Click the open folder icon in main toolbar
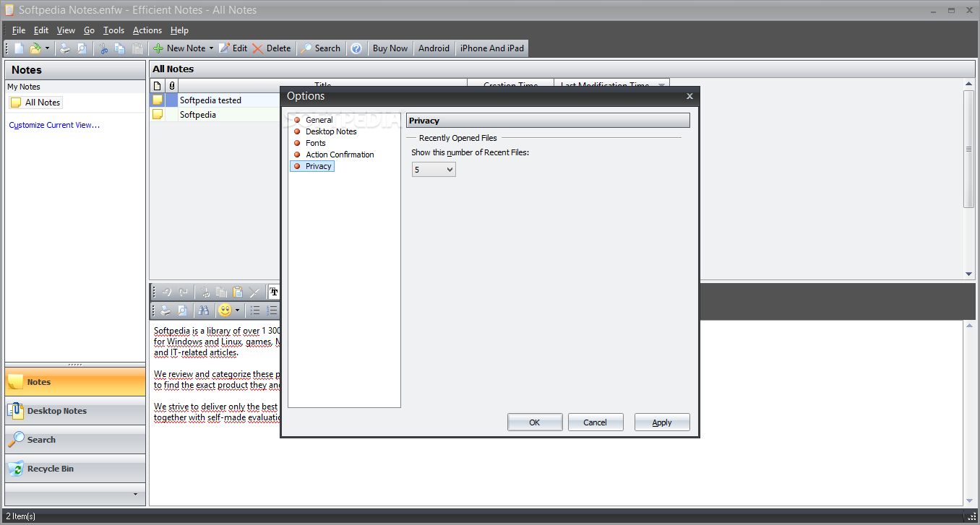This screenshot has width=980, height=525. (35, 48)
